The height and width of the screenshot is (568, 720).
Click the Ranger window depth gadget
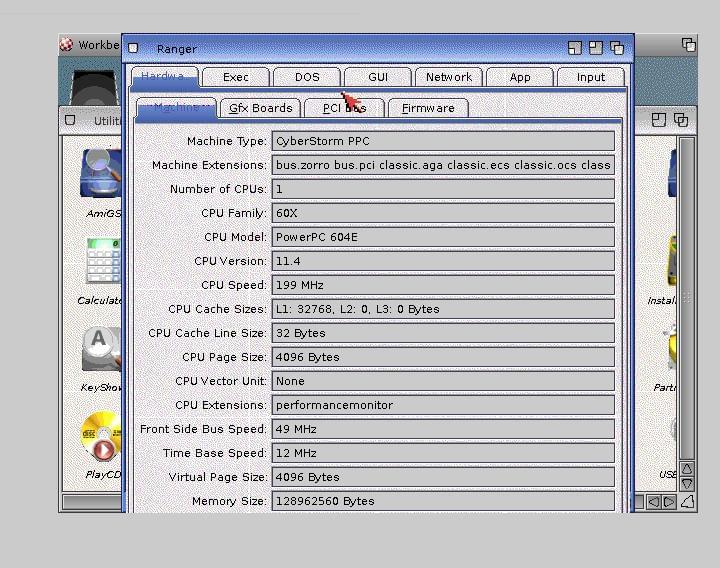pos(617,48)
